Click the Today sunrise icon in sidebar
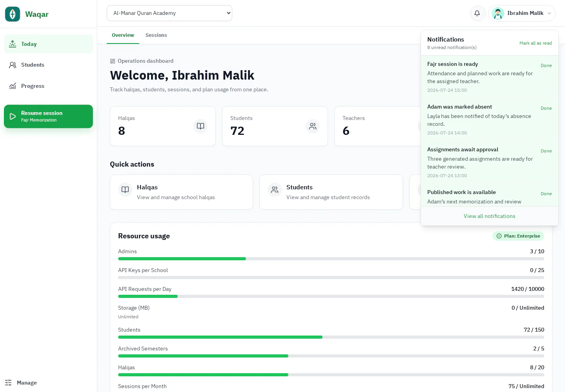This screenshot has width=565, height=392. pos(13,44)
